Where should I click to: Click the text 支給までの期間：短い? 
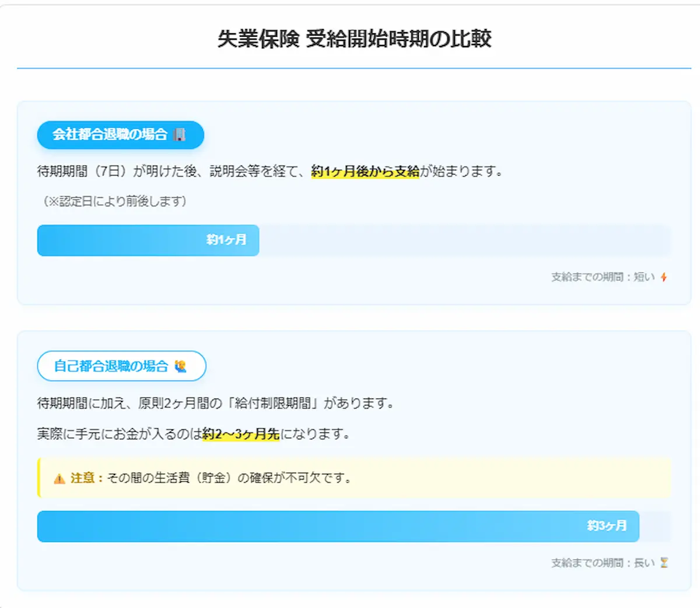tap(603, 277)
